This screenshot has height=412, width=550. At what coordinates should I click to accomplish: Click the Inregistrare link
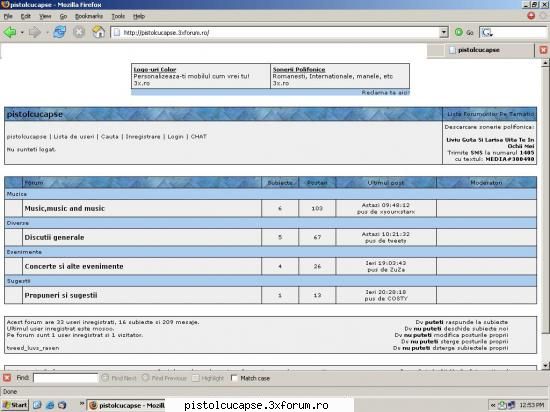coord(143,136)
